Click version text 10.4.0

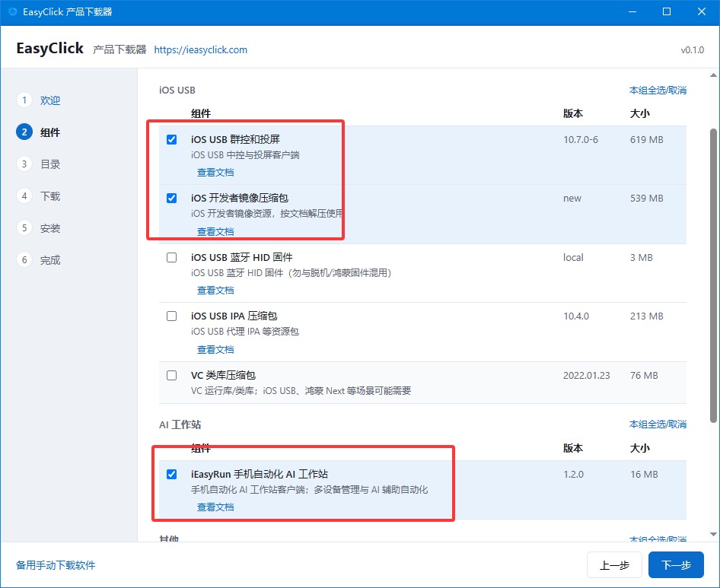tap(576, 316)
